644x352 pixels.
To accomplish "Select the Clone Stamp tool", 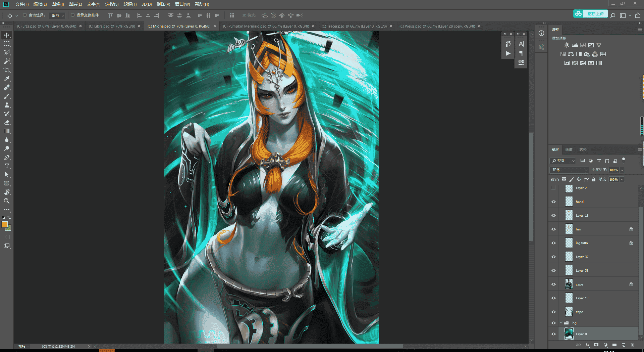I will click(x=7, y=105).
